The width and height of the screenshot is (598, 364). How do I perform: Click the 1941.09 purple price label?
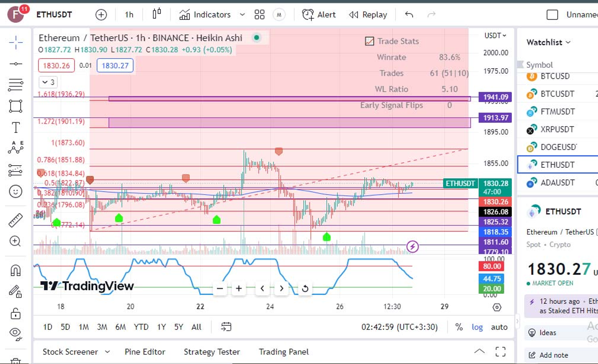pos(495,97)
